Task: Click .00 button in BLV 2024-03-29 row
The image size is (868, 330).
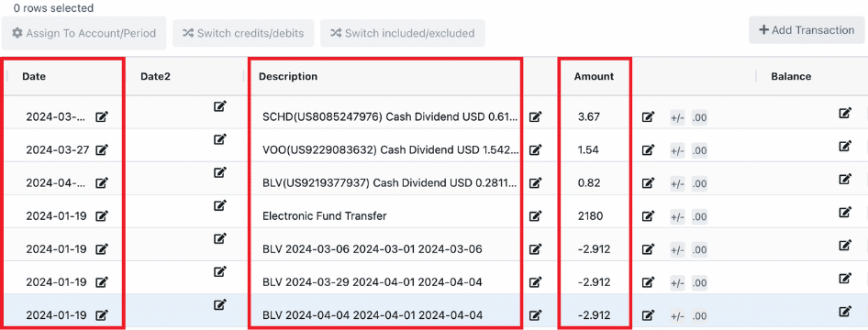Action: pos(699,283)
